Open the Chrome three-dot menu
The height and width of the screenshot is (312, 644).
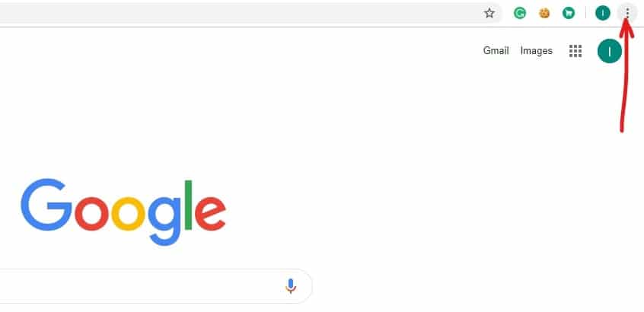pos(627,13)
